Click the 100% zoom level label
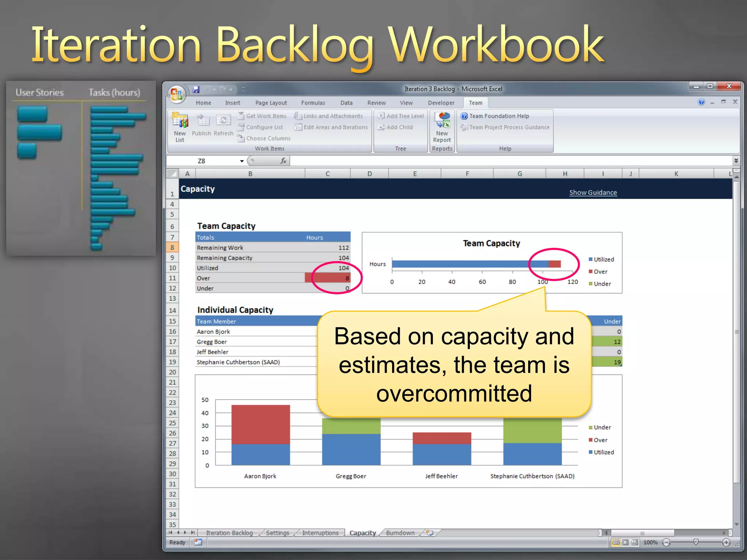Screen dimensions: 747x560 [x=650, y=542]
